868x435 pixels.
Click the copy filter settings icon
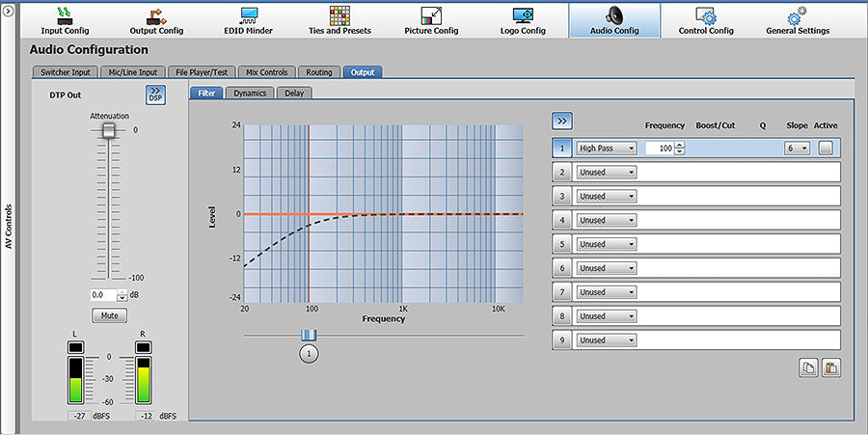pos(809,367)
